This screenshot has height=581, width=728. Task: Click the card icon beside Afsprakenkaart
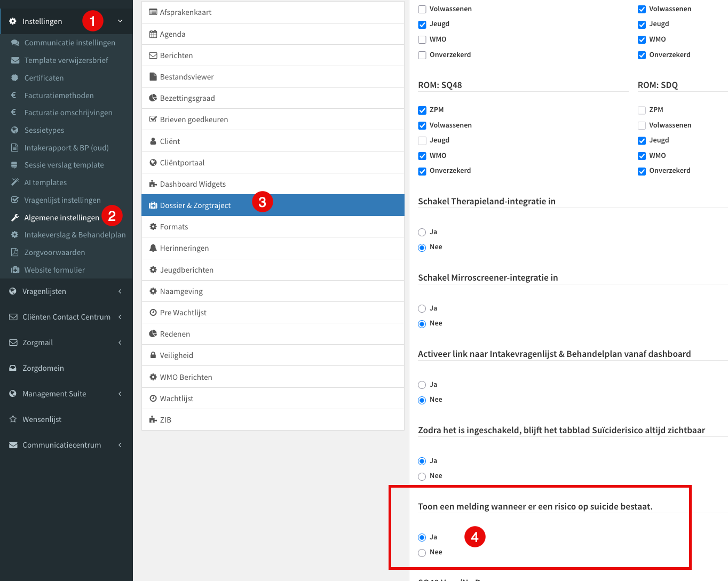(153, 12)
